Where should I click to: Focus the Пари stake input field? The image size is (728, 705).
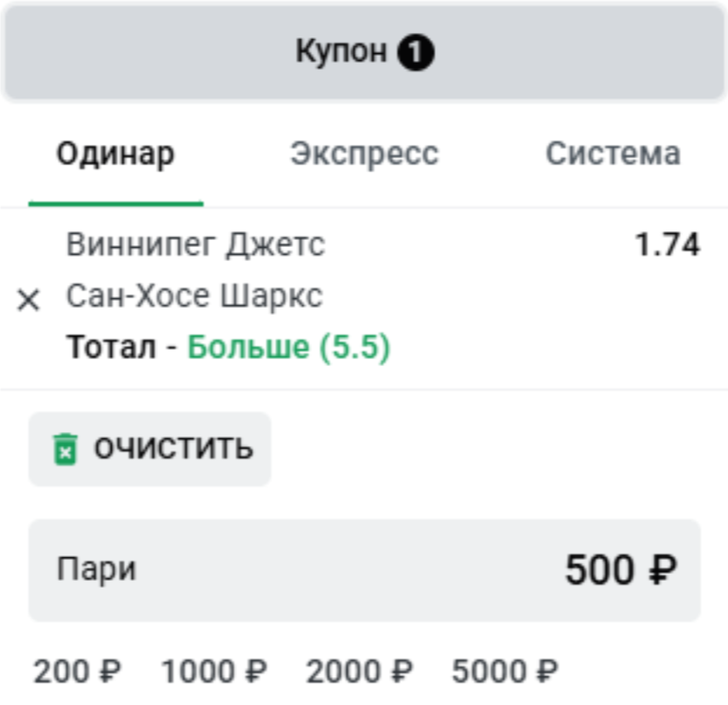364,570
